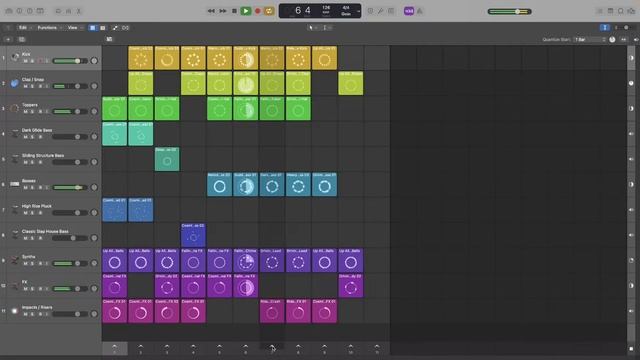Viewport: 640px width, 360px height.
Task: Open the Browsers media icon
Action: (631, 11)
